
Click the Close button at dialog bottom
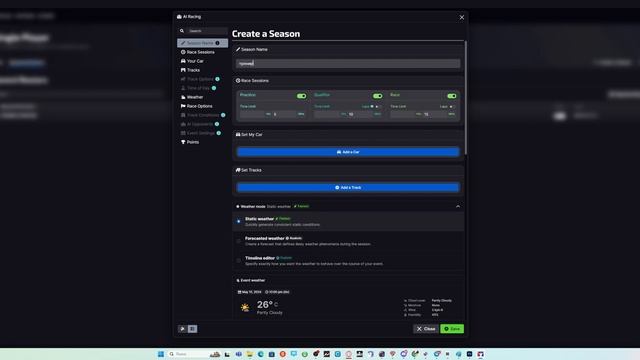coord(426,329)
